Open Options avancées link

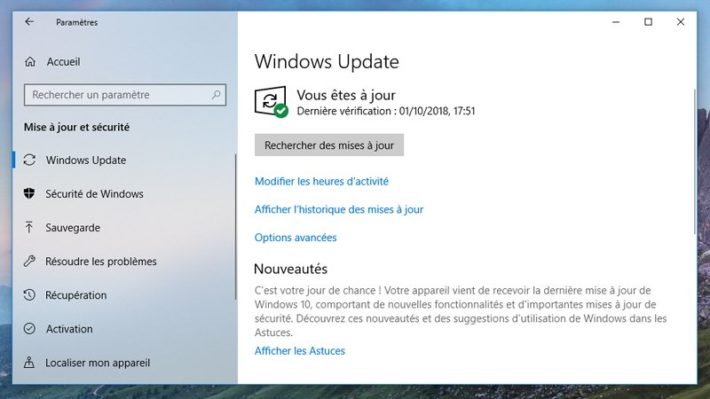[x=296, y=237]
